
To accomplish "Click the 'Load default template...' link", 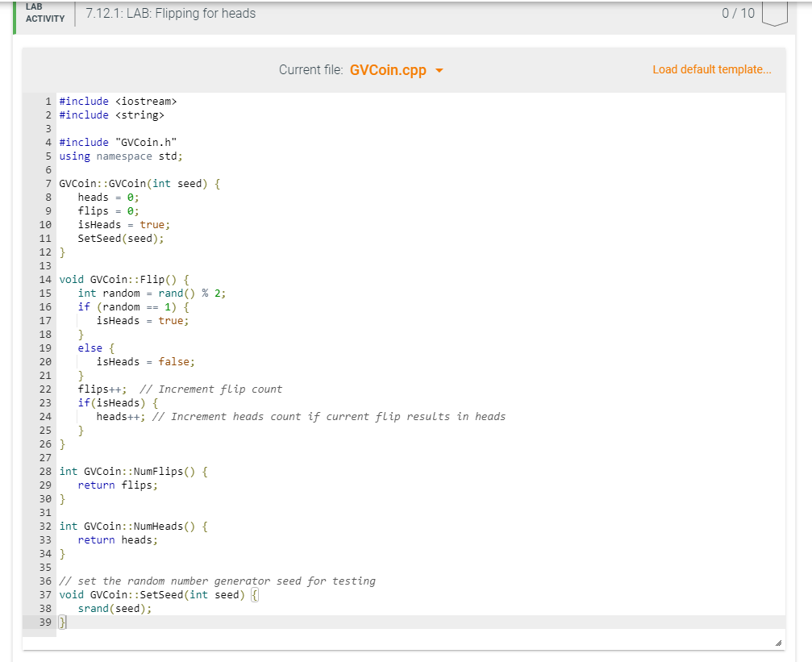I will pyautogui.click(x=712, y=69).
